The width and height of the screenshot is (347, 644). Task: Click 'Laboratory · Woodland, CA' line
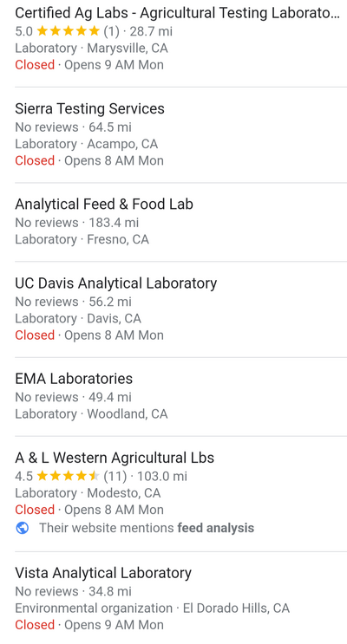[91, 414]
